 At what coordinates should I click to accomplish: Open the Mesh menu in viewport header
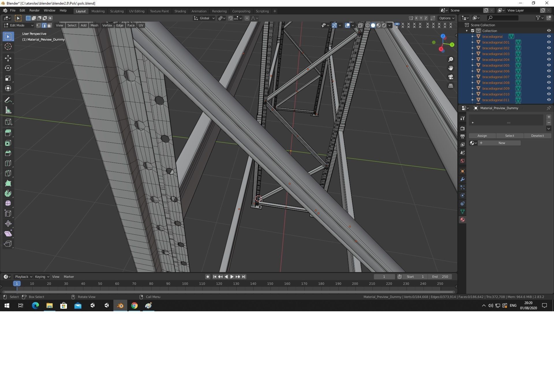(94, 25)
